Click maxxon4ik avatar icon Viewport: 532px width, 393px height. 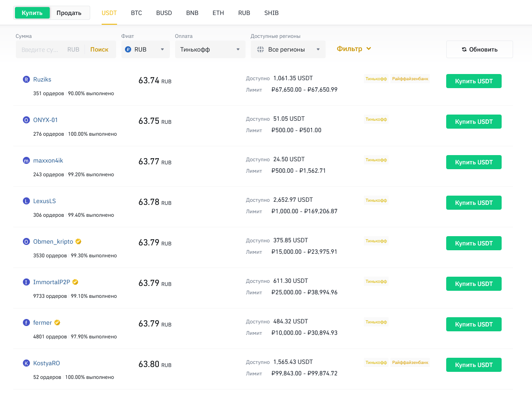coord(26,160)
